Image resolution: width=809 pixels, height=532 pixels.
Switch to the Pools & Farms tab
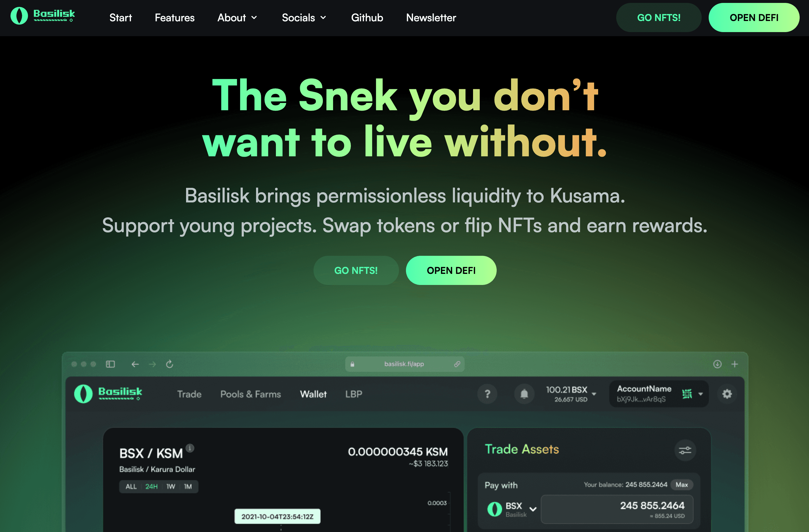(251, 394)
